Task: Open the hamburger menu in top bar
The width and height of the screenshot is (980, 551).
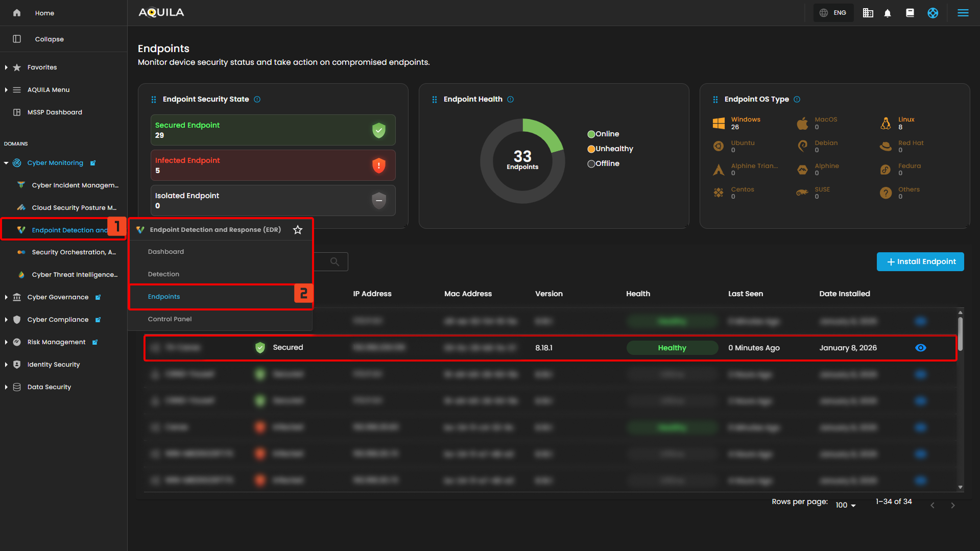Action: tap(963, 13)
